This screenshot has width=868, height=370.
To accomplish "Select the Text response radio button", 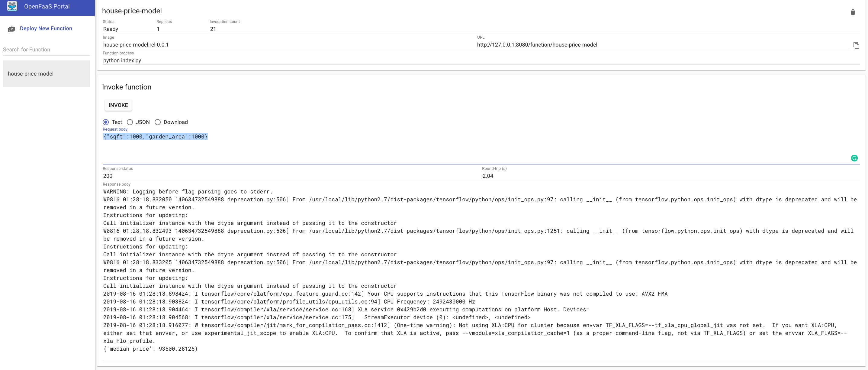I will (x=106, y=122).
